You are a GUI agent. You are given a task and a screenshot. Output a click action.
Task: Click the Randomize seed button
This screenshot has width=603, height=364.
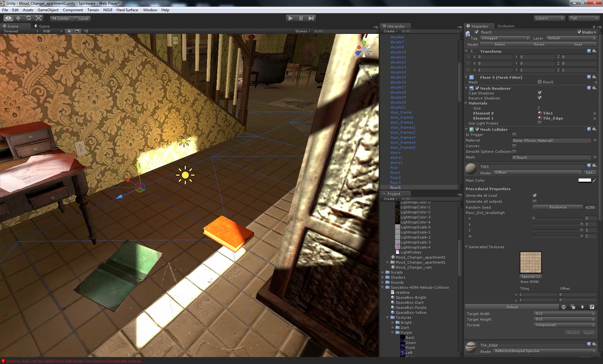point(558,207)
